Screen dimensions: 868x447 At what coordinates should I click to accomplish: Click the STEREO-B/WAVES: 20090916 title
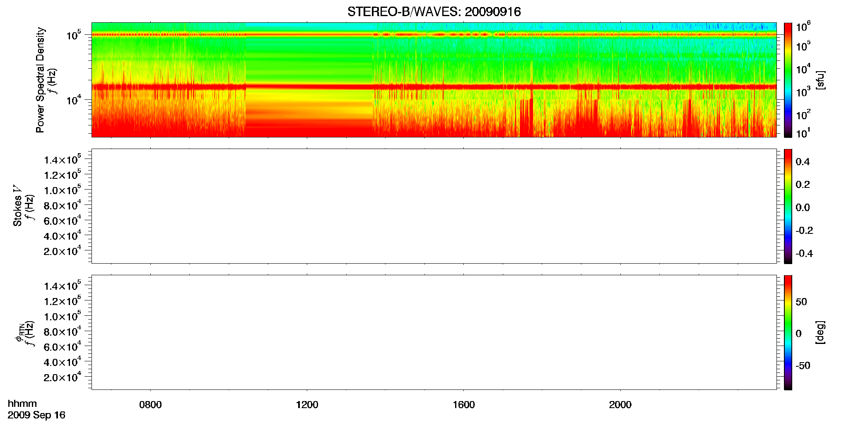[x=434, y=12]
